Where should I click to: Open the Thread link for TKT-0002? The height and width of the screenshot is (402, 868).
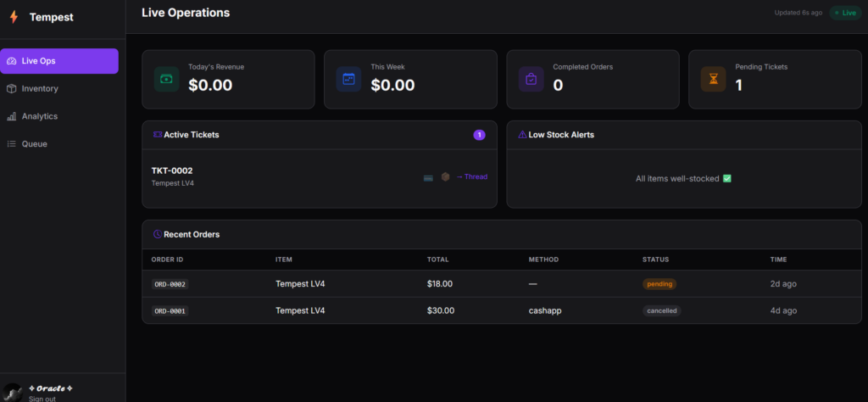pos(471,176)
